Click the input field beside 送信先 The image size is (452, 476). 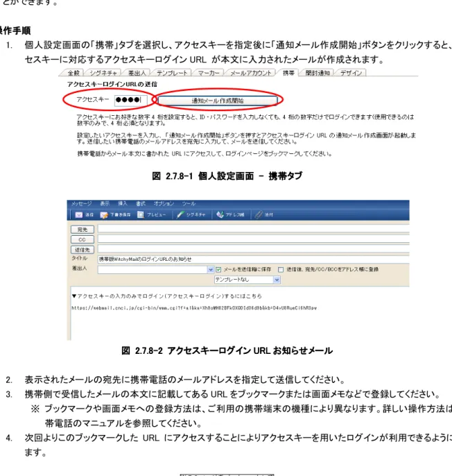(253, 249)
